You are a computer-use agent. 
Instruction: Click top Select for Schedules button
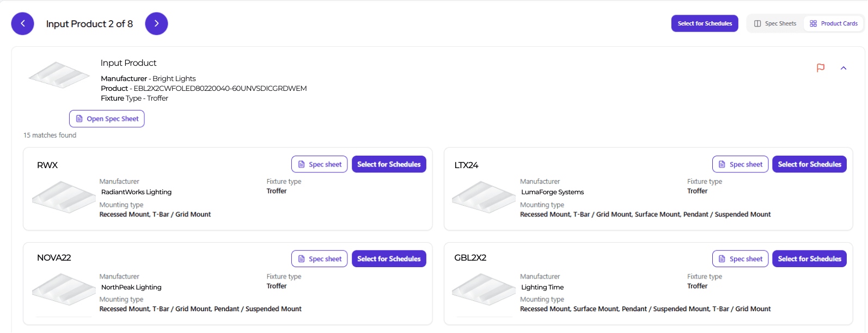[x=704, y=23]
